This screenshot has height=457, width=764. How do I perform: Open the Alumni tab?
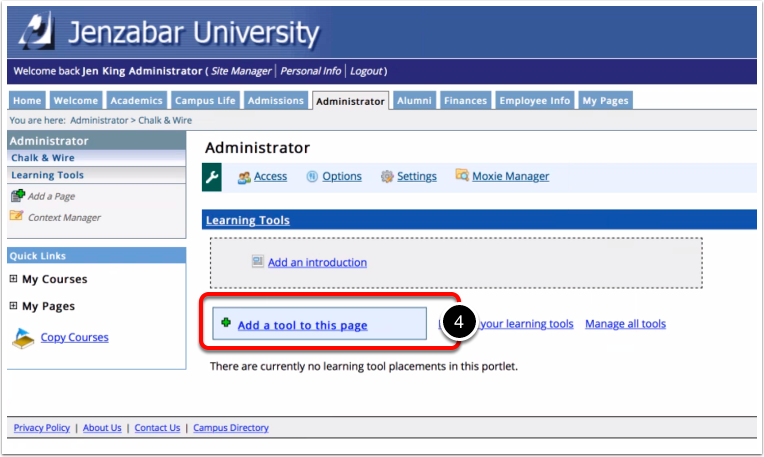point(414,100)
